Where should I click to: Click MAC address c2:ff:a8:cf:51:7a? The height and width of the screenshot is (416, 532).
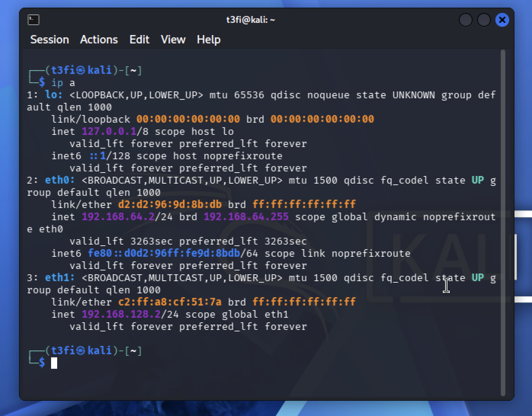pyautogui.click(x=170, y=302)
